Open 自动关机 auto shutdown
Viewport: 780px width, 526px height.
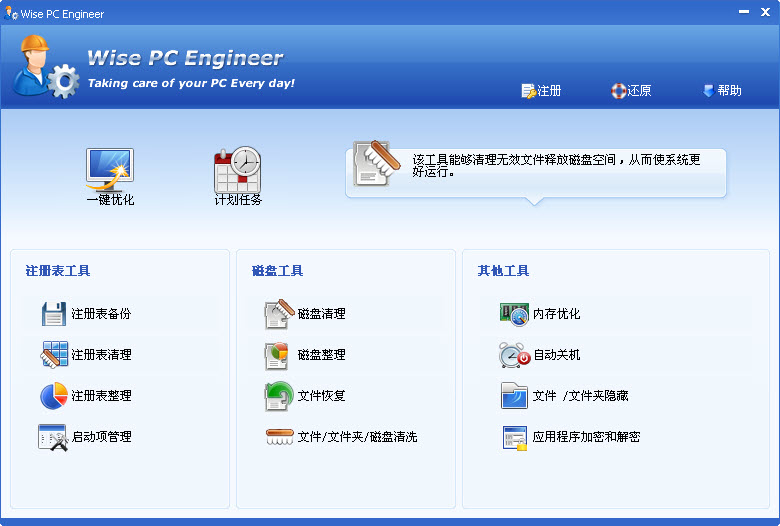[557, 355]
